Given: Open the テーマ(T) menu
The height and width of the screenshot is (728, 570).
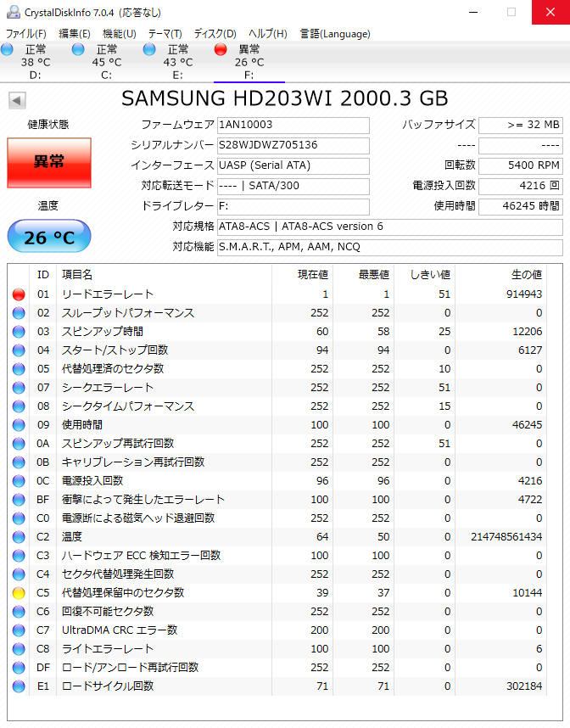Looking at the screenshot, I should tap(165, 34).
